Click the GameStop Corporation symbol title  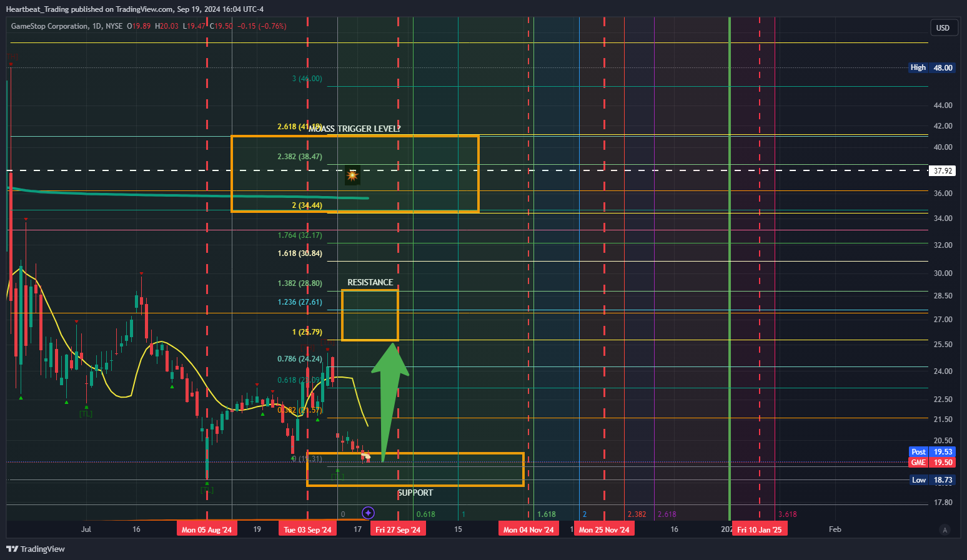50,26
